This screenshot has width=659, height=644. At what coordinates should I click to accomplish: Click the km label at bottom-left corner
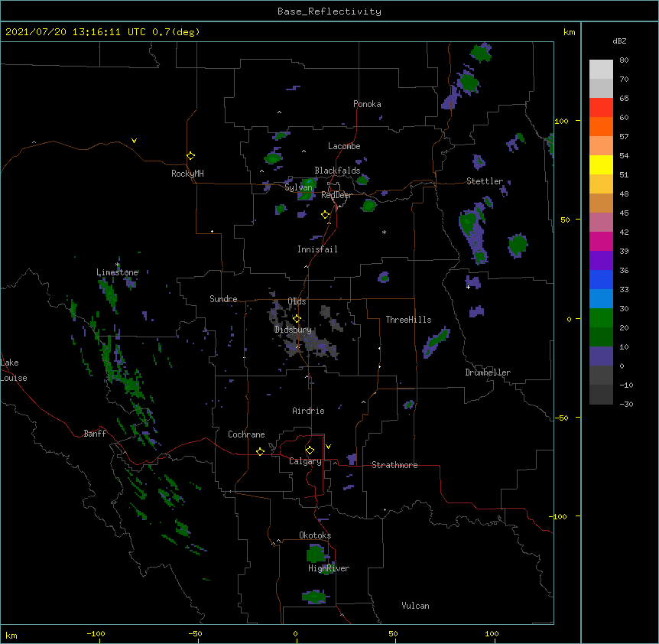point(11,635)
